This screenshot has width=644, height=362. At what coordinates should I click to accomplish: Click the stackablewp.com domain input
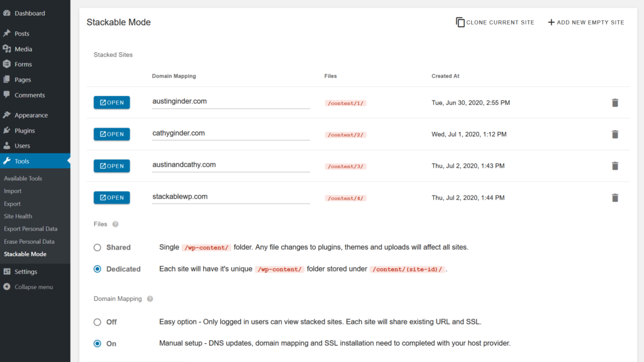(x=230, y=197)
